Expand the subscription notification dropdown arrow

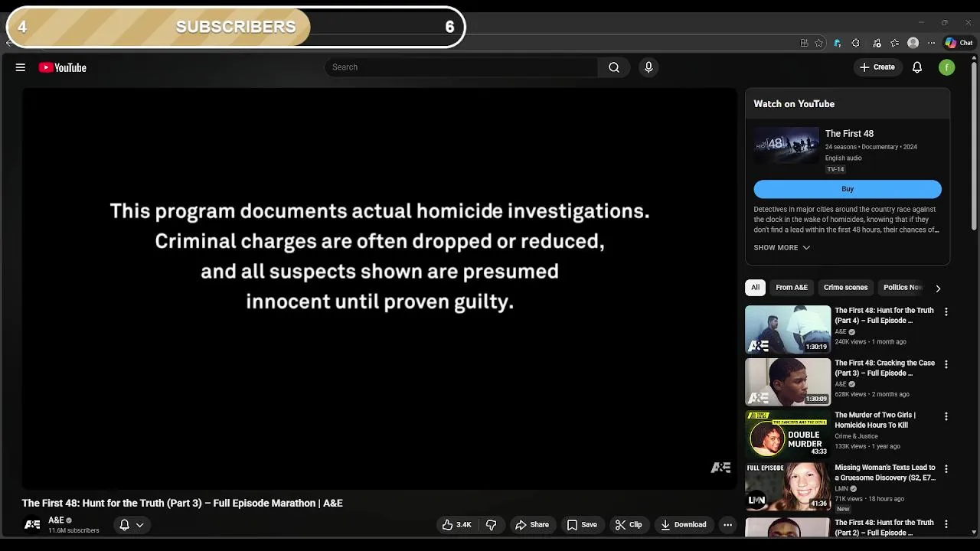click(140, 525)
